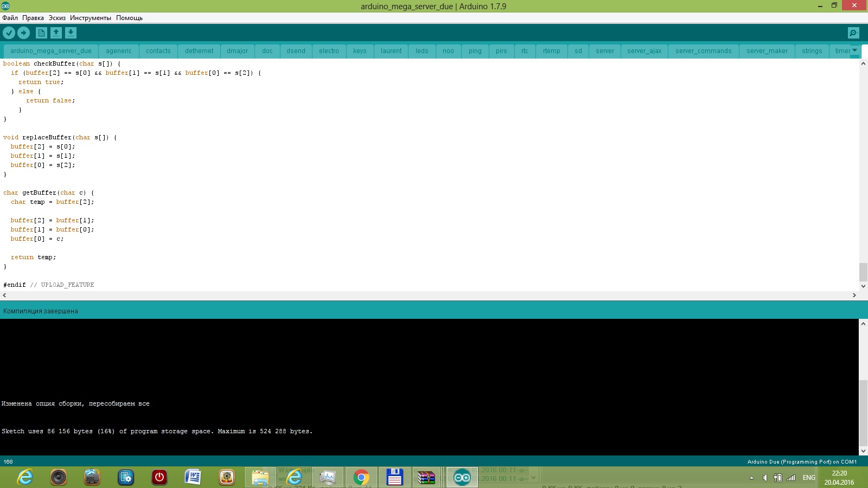Image resolution: width=868 pixels, height=488 pixels.
Task: Open the leds tab
Action: [x=422, y=51]
